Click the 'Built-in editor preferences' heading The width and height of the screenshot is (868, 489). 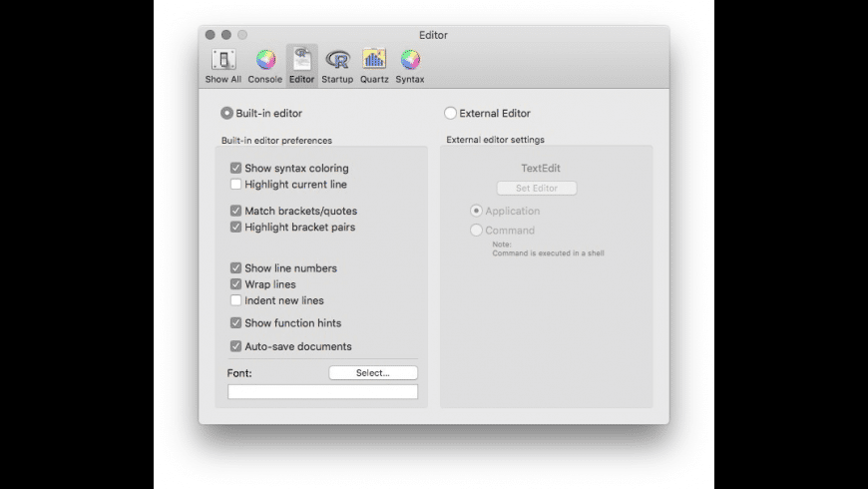(276, 140)
